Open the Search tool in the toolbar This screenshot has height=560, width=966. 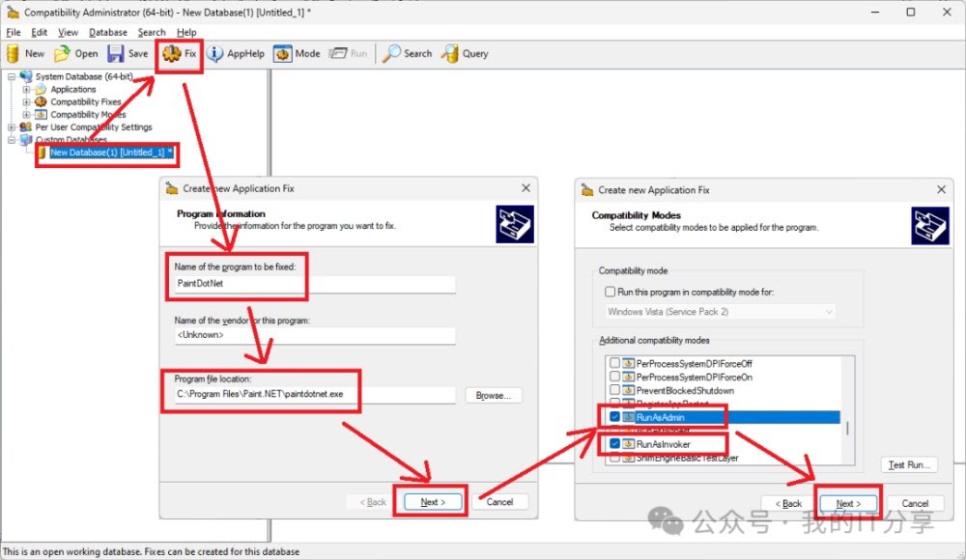(x=407, y=54)
